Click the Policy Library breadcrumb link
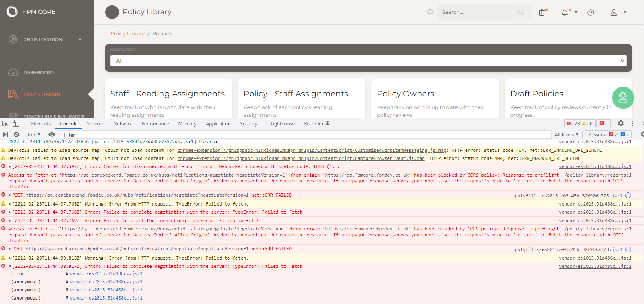 [x=127, y=33]
